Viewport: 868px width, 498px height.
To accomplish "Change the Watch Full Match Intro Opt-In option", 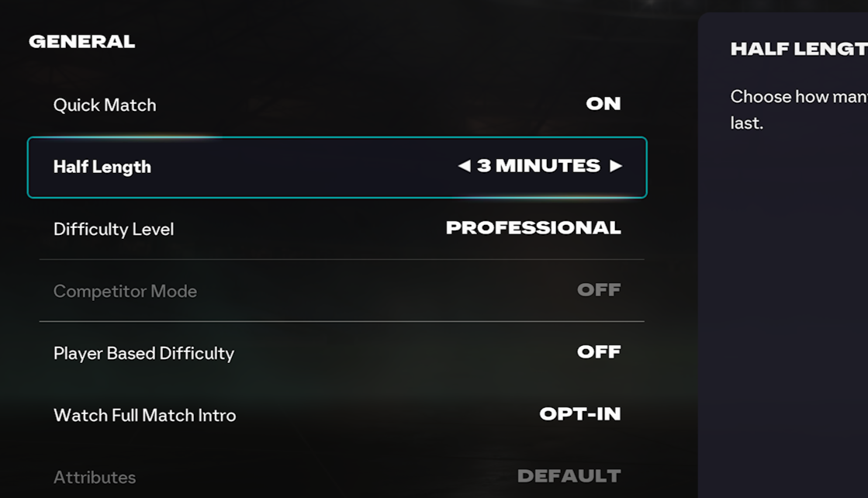I will [x=579, y=414].
